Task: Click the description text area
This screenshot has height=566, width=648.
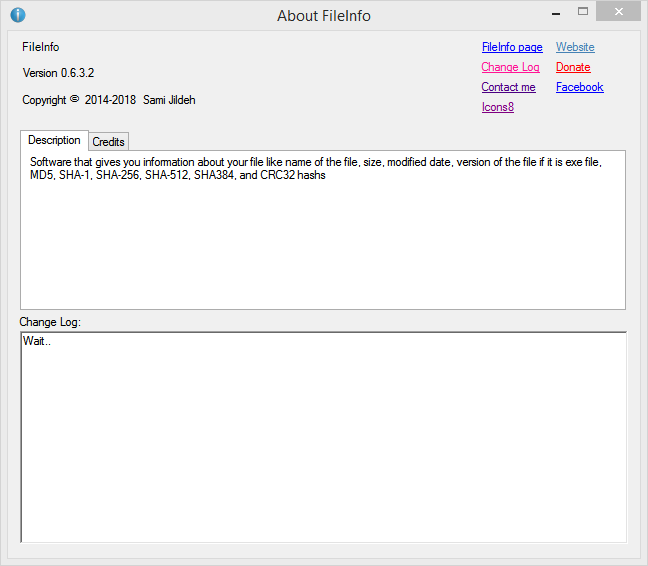Action: click(323, 230)
